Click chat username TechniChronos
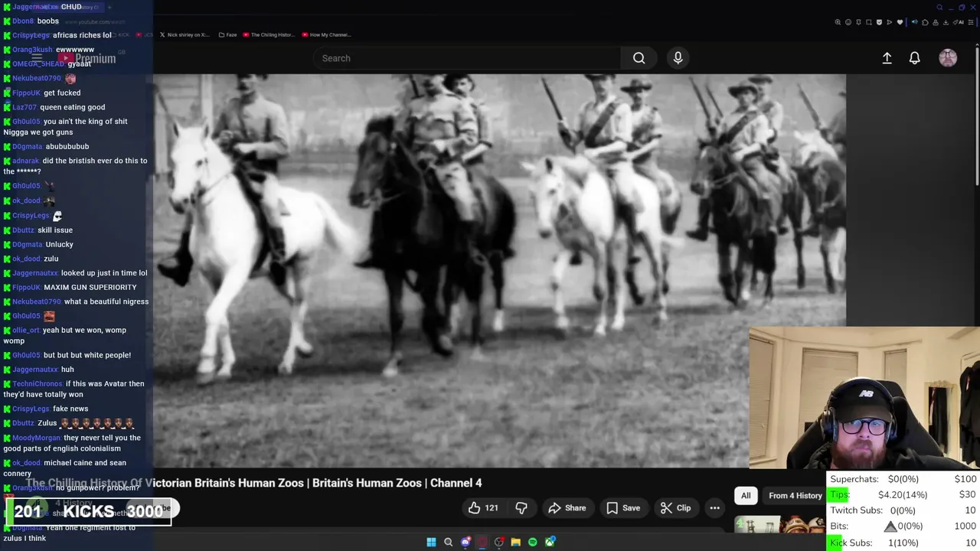The width and height of the screenshot is (980, 551). pyautogui.click(x=38, y=384)
